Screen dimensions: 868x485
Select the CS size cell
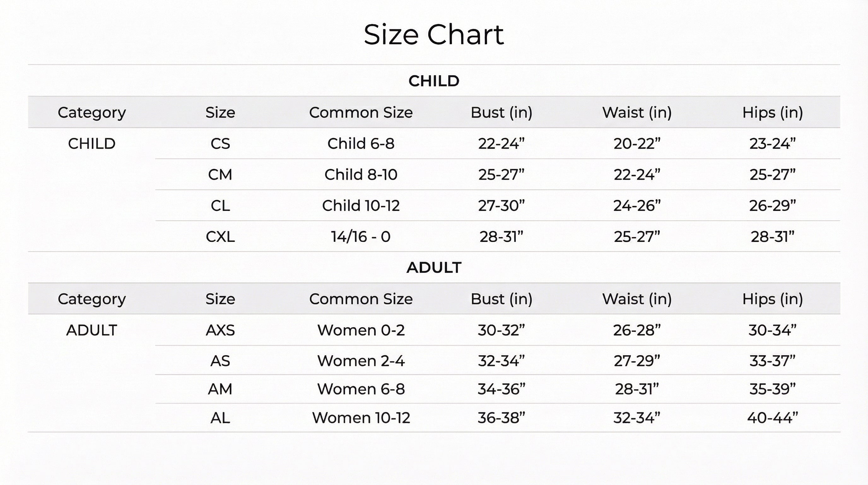(x=220, y=144)
